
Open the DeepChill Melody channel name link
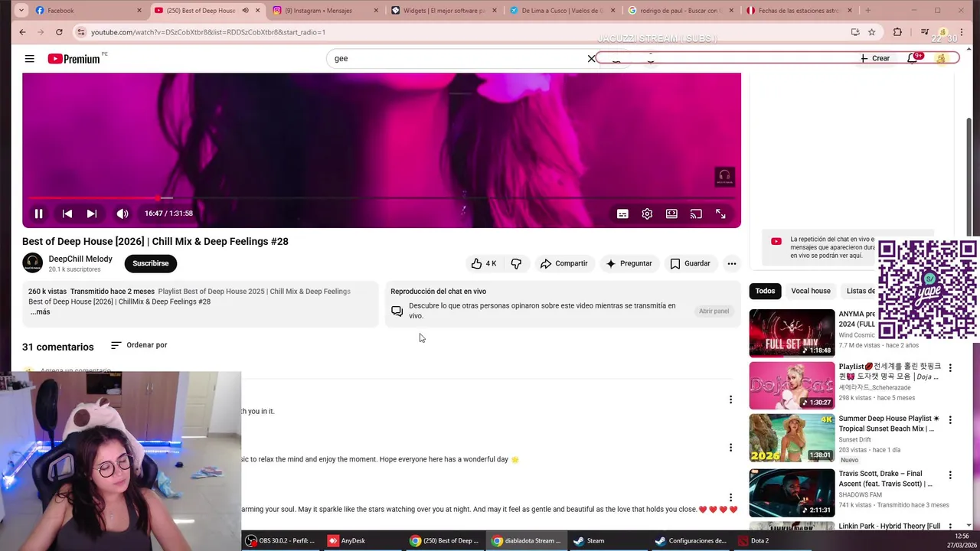[80, 259]
